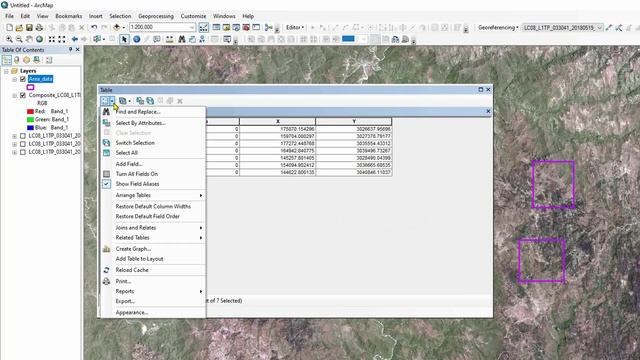Image resolution: width=640 pixels, height=360 pixels.
Task: Click List By Visibility icon
Action: coord(27,60)
